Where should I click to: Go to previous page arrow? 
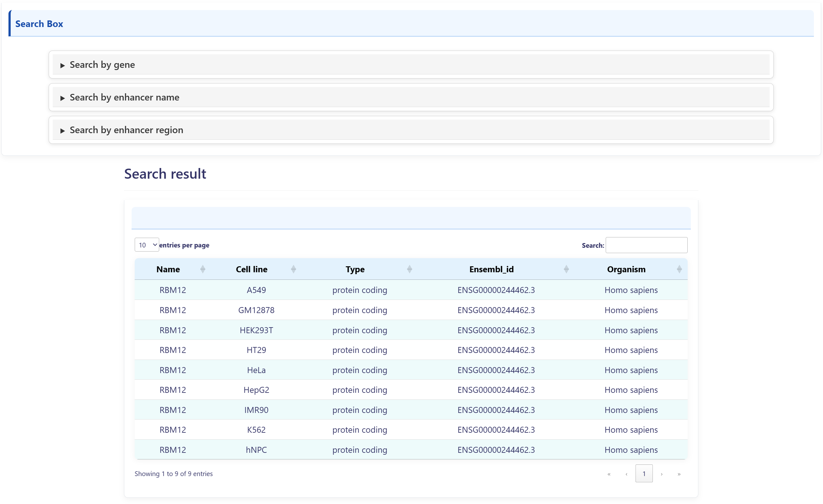click(x=626, y=474)
